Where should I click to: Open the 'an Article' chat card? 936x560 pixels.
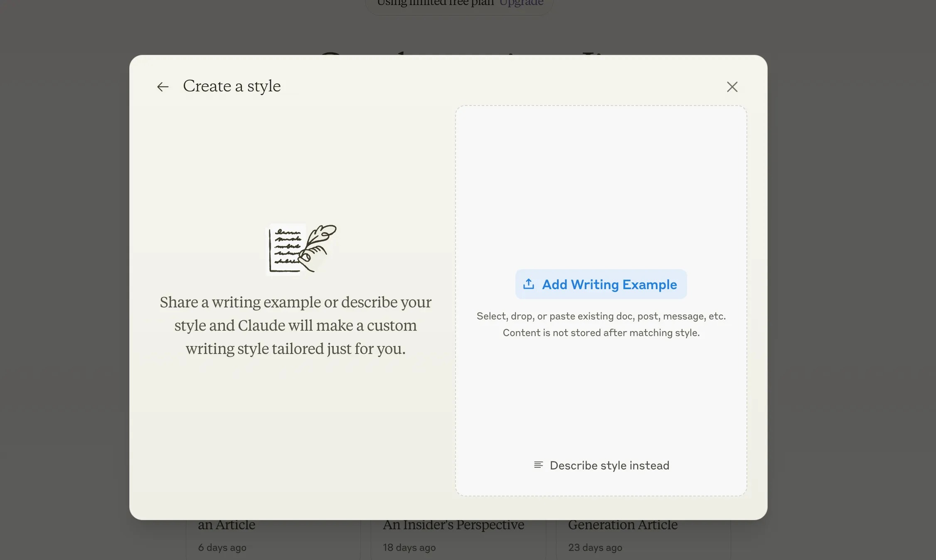[227, 525]
